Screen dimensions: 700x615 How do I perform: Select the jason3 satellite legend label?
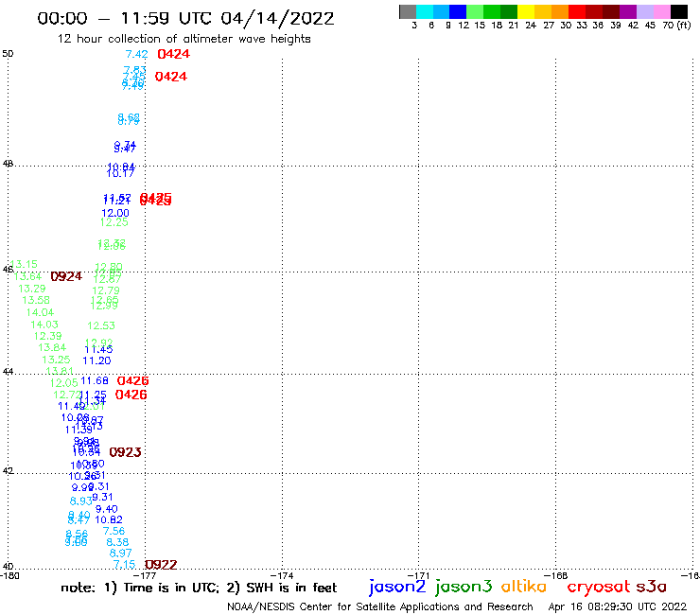pyautogui.click(x=463, y=587)
